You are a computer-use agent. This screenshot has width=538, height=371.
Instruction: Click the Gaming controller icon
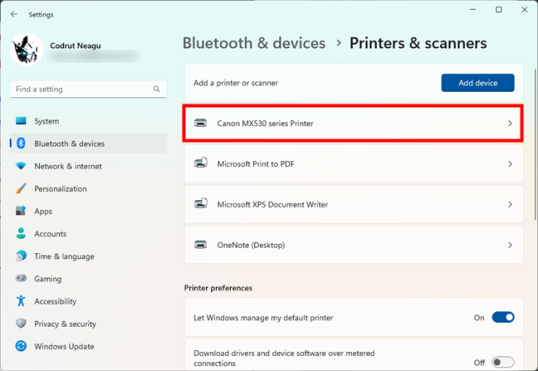pyautogui.click(x=21, y=278)
